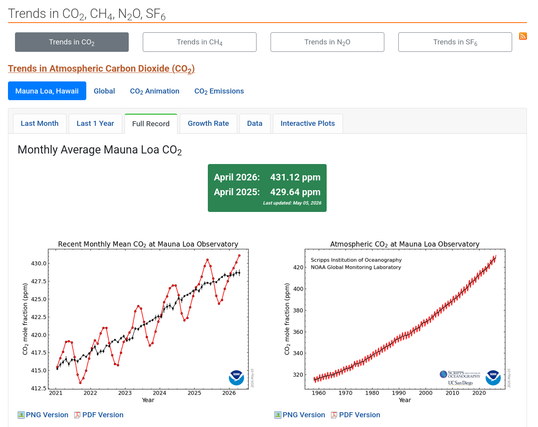Viewport: 538px width, 427px height.
Task: Click the Recent Monthly Mean CO2 chart image
Action: (x=138, y=322)
